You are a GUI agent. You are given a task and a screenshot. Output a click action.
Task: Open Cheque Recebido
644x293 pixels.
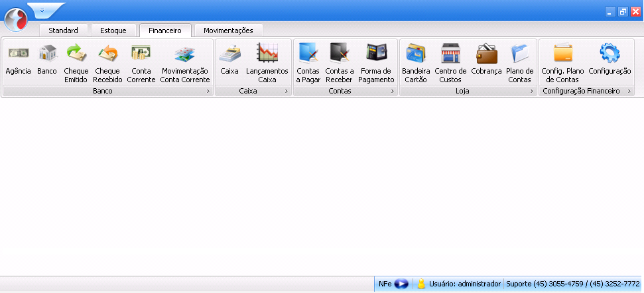point(107,63)
